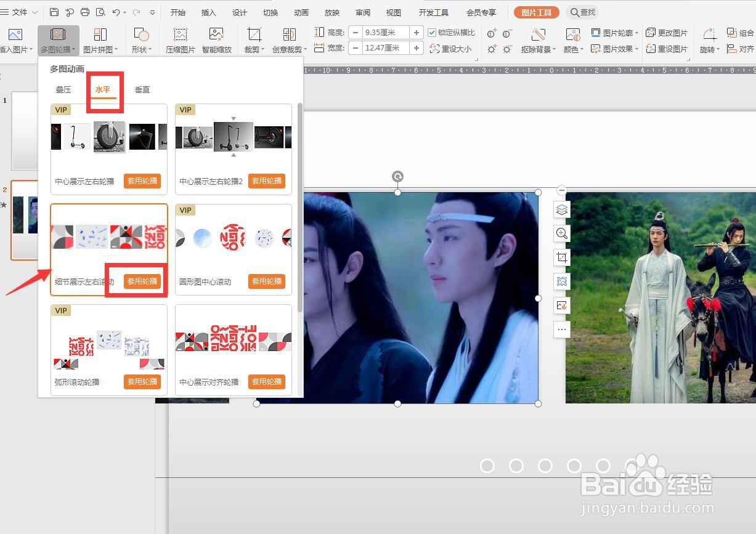Image resolution: width=756 pixels, height=534 pixels.
Task: Click the Print icon in quick access toolbar
Action: pyautogui.click(x=85, y=12)
